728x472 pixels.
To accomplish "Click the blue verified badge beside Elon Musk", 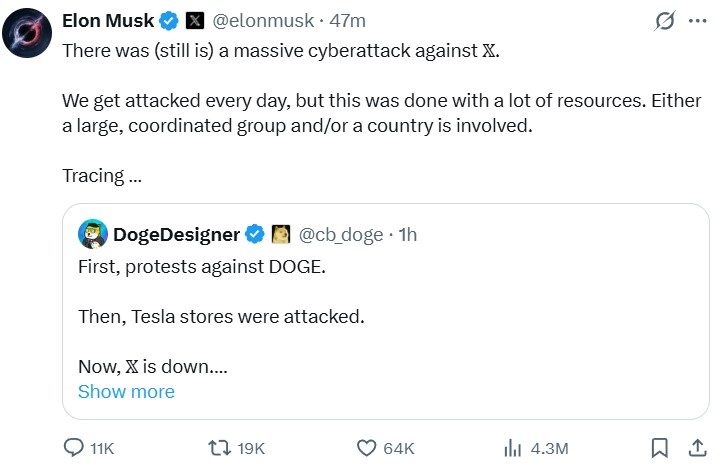I will click(171, 21).
